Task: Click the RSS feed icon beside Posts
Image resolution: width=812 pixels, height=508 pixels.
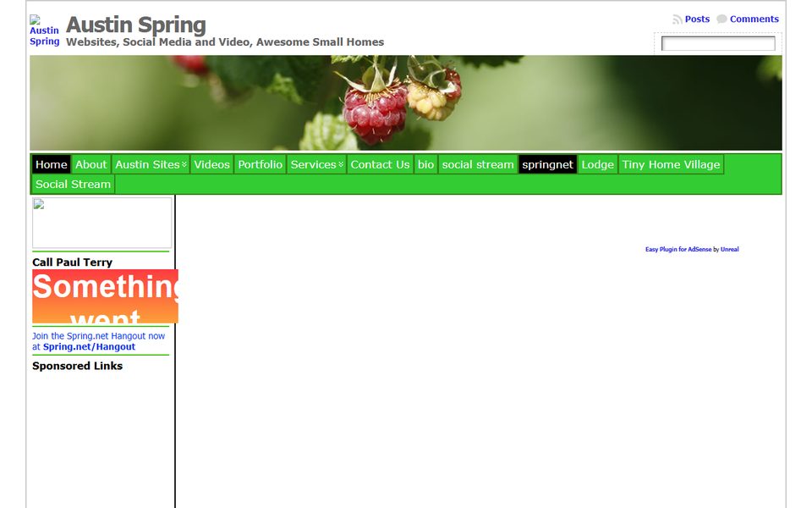Action: click(x=677, y=19)
